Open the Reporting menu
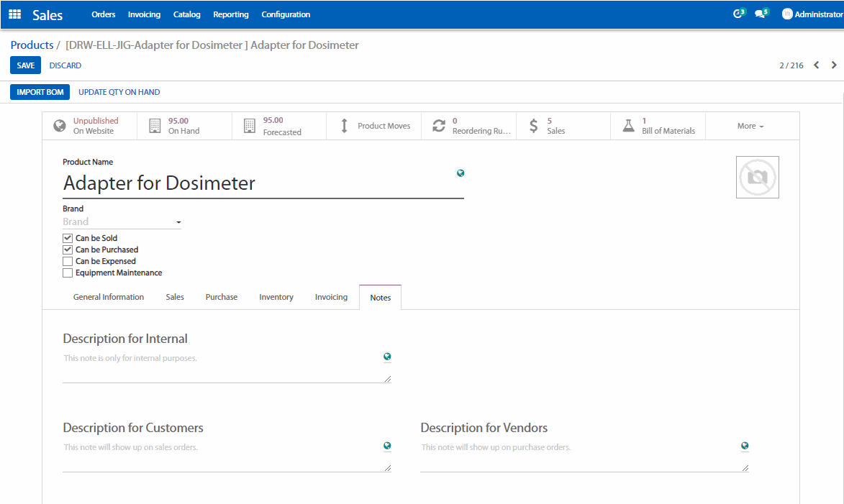 click(231, 14)
